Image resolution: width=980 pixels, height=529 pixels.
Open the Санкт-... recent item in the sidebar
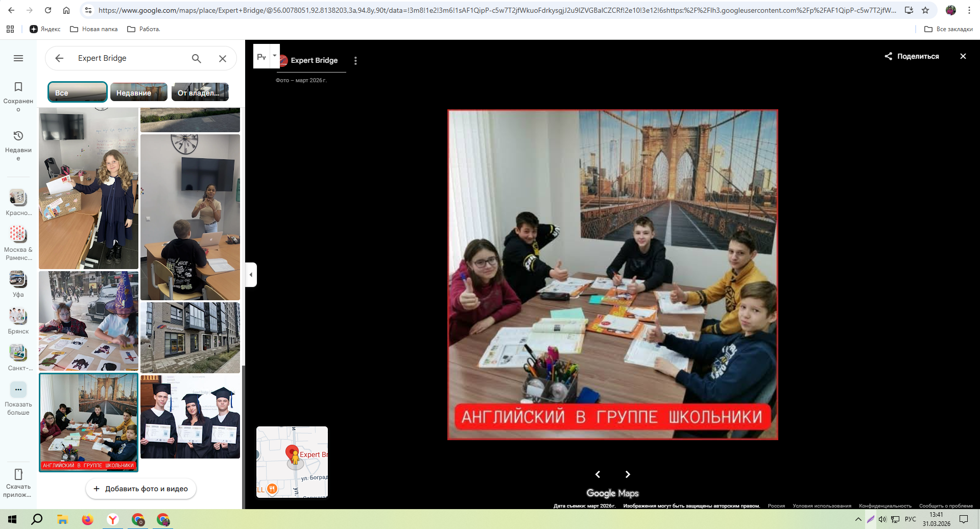(18, 357)
